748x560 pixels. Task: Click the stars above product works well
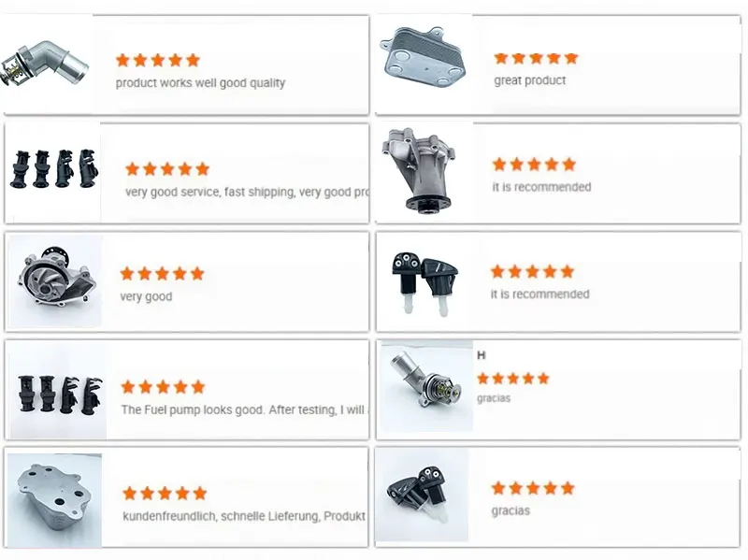[158, 60]
